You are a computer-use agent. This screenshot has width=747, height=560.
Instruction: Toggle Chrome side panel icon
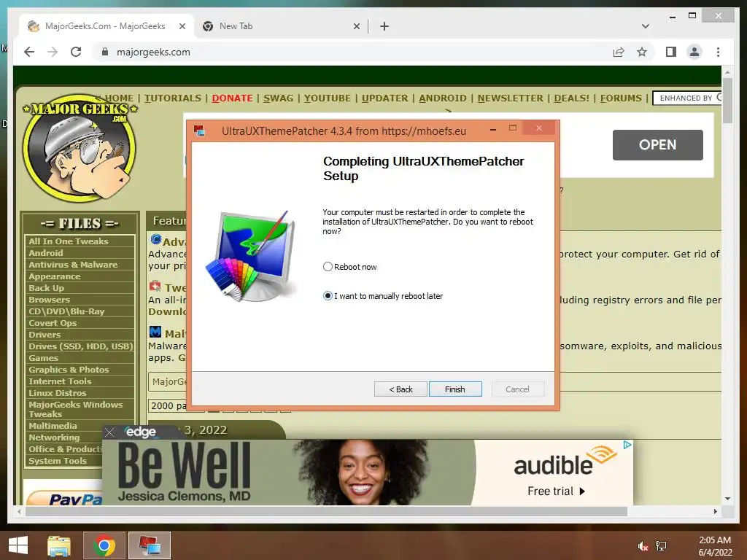[671, 52]
